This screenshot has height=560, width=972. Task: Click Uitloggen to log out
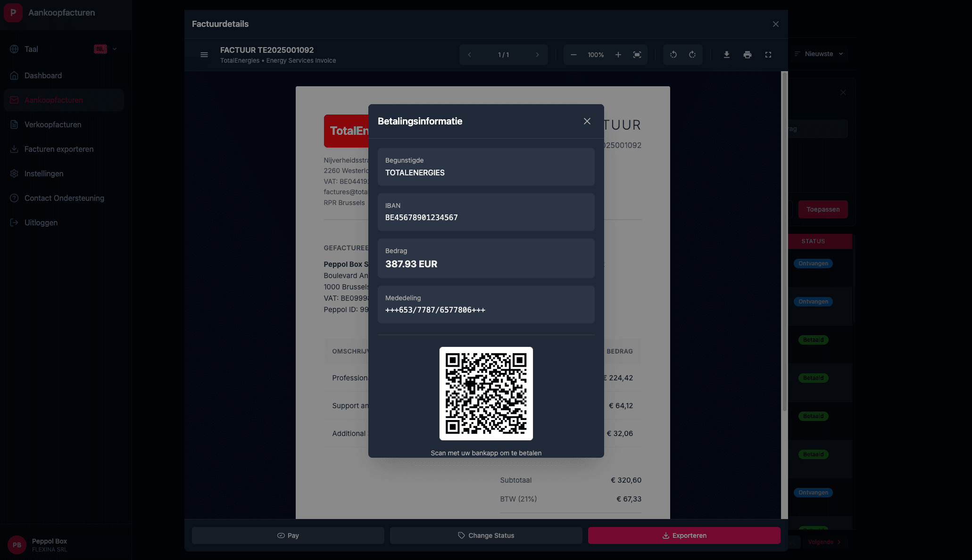click(x=64, y=222)
